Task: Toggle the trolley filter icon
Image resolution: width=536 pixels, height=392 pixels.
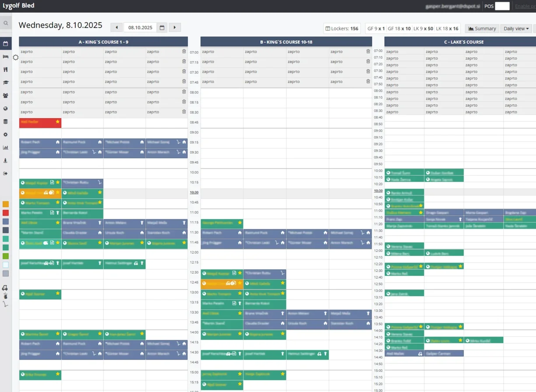Action: pyautogui.click(x=5, y=304)
